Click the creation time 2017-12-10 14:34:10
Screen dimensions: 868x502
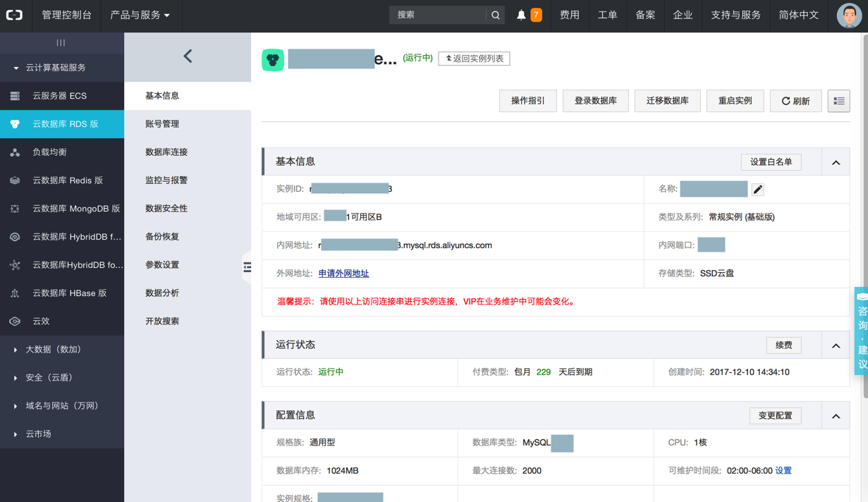750,372
